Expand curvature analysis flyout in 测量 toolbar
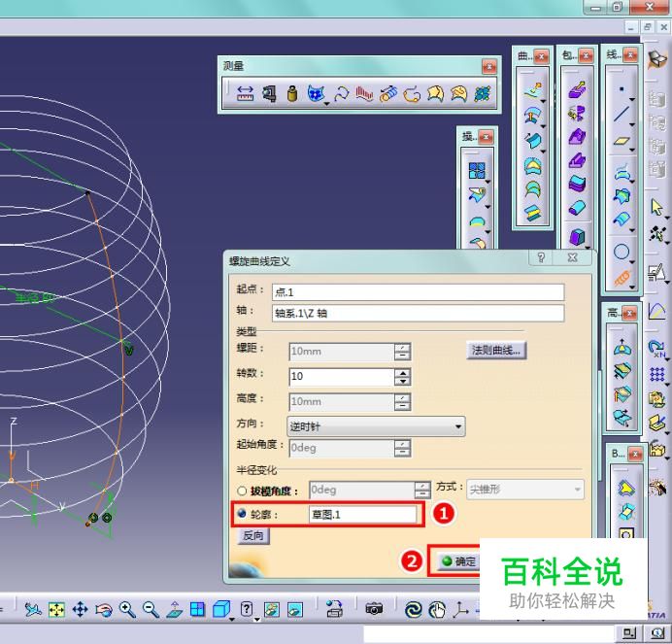The image size is (672, 644). (326, 104)
